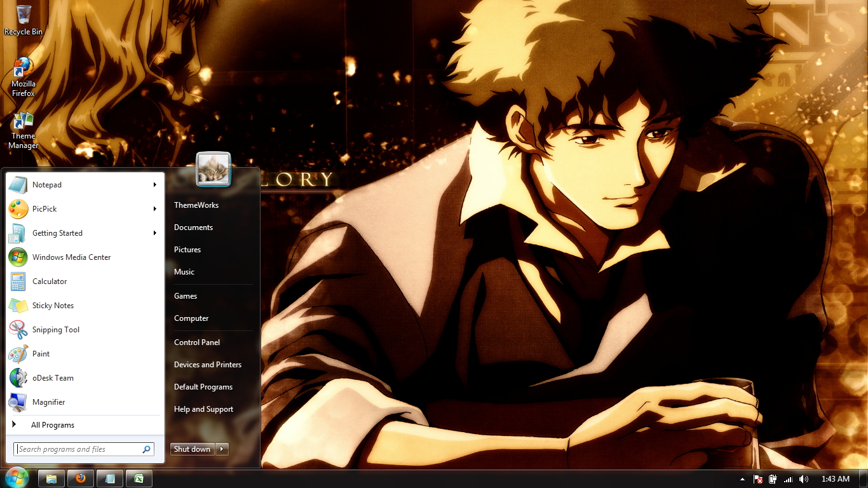The width and height of the screenshot is (868, 488).
Task: Open the Theme Manager desktop icon
Action: 24,130
